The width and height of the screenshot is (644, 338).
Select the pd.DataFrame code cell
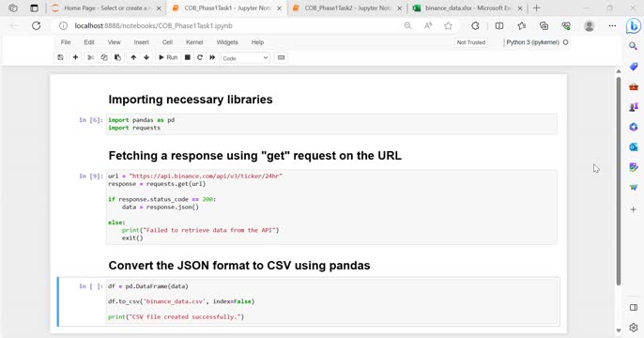pyautogui.click(x=331, y=301)
